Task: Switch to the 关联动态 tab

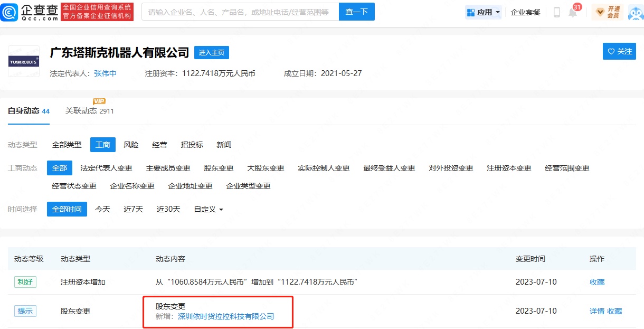Action: 89,111
